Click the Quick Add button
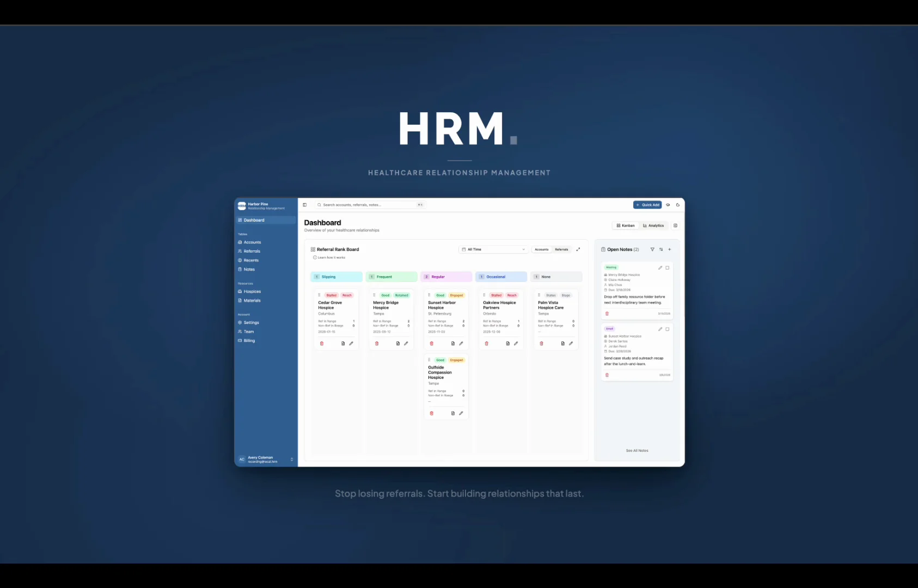918x588 pixels. click(647, 205)
